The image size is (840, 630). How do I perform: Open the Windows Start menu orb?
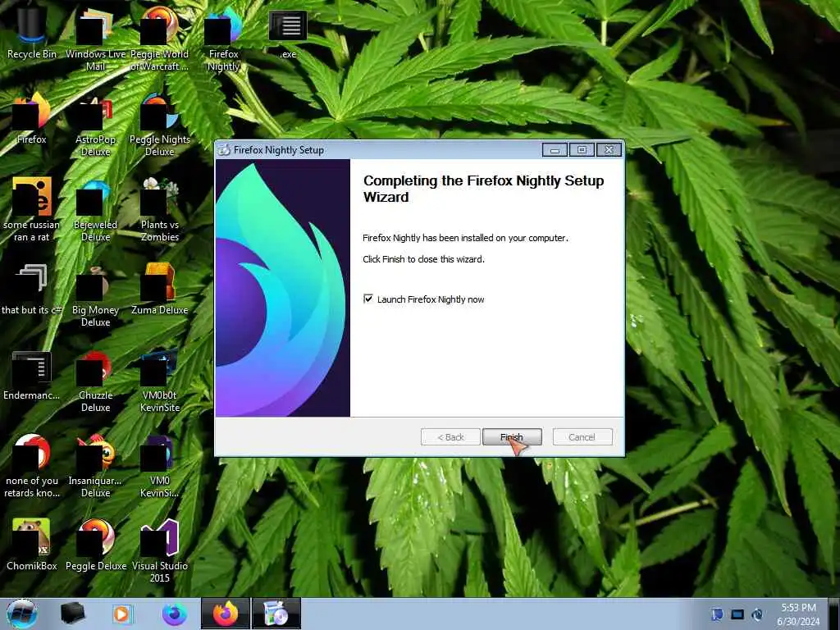[x=22, y=614]
